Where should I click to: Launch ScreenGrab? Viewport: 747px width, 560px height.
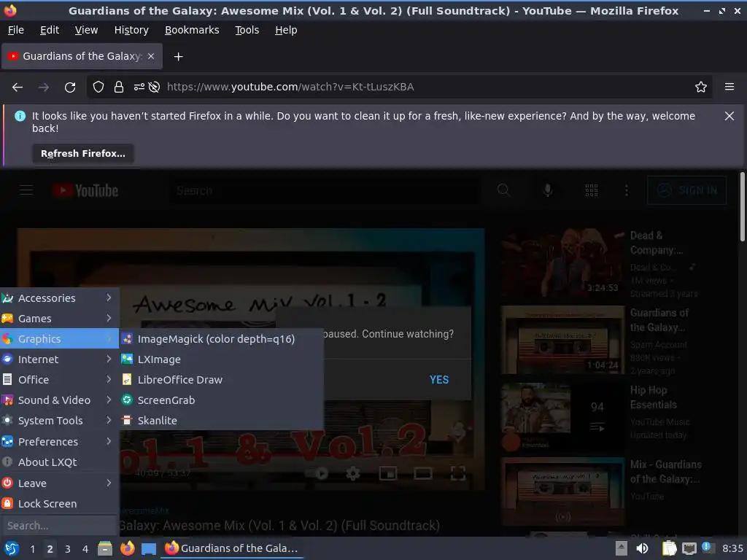[222, 400]
